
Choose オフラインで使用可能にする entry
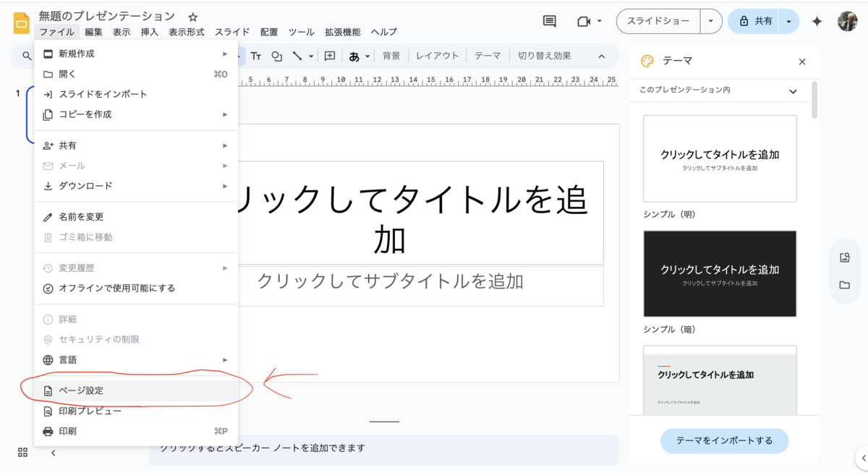pos(136,288)
